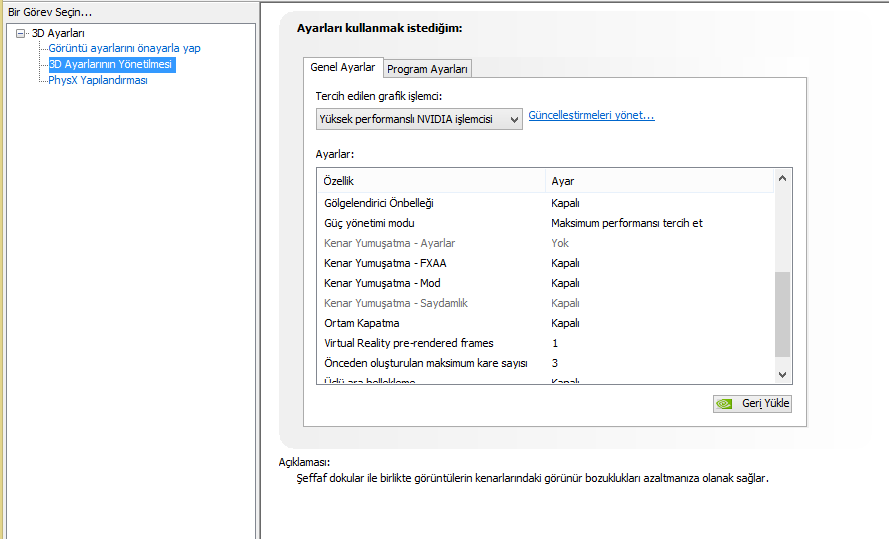
Task: Open PhysX Yapılandırması page
Action: coord(98,80)
